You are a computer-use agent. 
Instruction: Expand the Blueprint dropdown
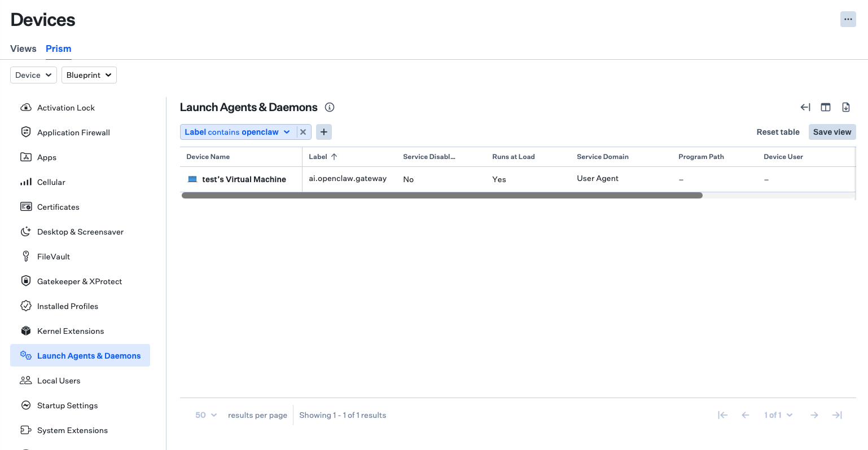click(89, 75)
